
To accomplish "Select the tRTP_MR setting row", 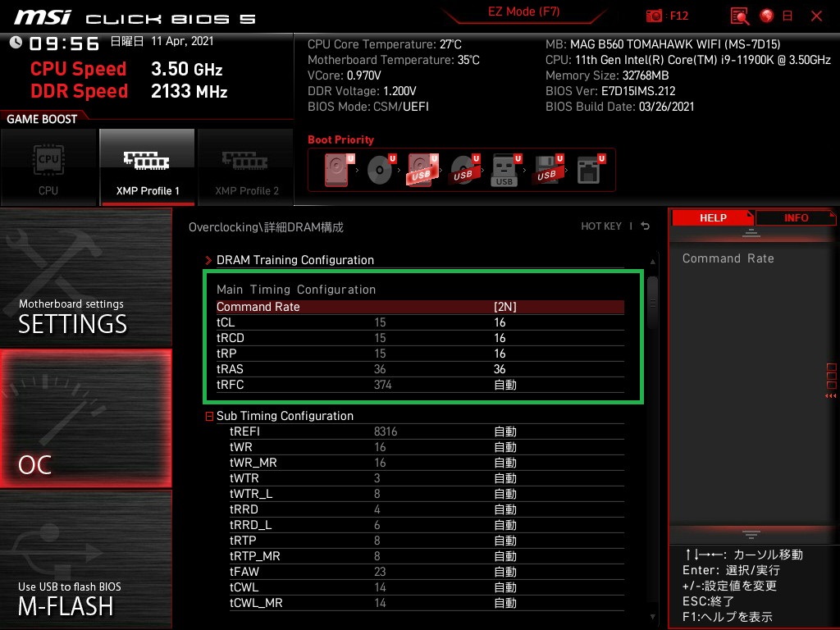I will pyautogui.click(x=427, y=556).
